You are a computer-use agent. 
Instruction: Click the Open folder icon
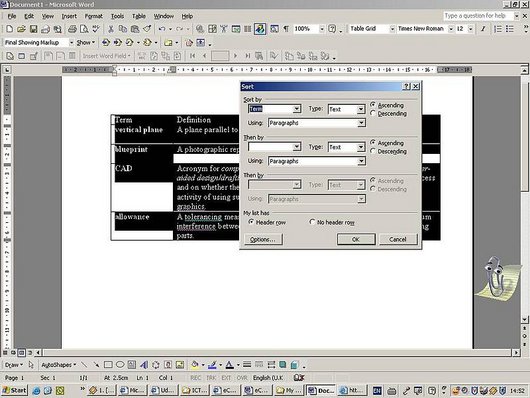[x=21, y=29]
